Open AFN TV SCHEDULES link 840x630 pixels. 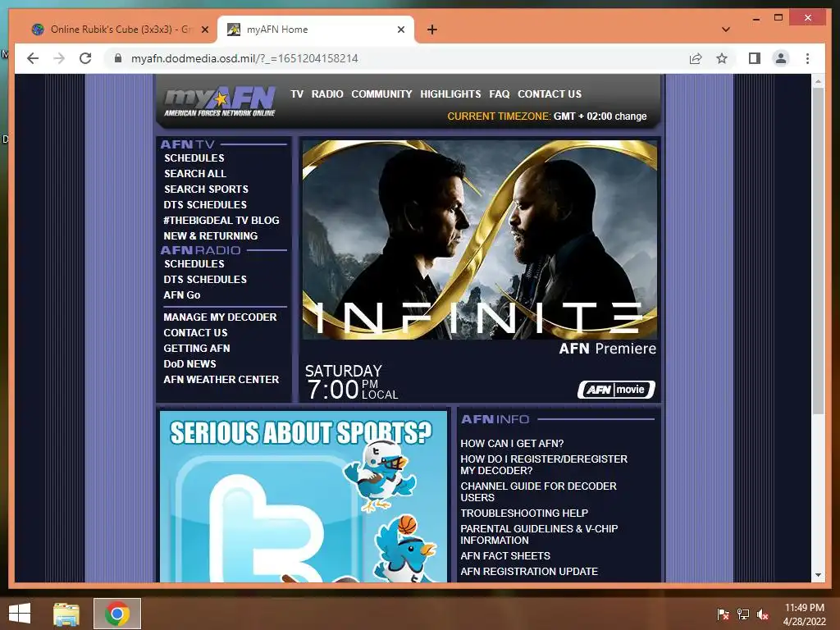click(x=194, y=158)
